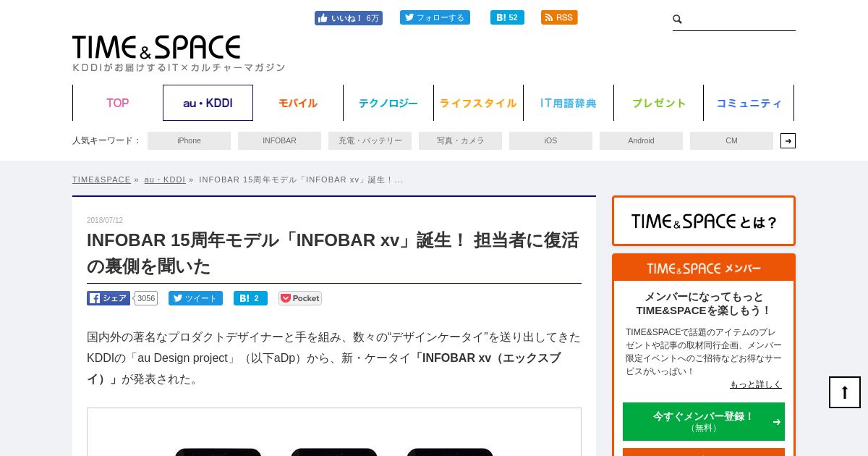Go to the TOP navigation tab
This screenshot has height=456, width=868.
click(118, 103)
